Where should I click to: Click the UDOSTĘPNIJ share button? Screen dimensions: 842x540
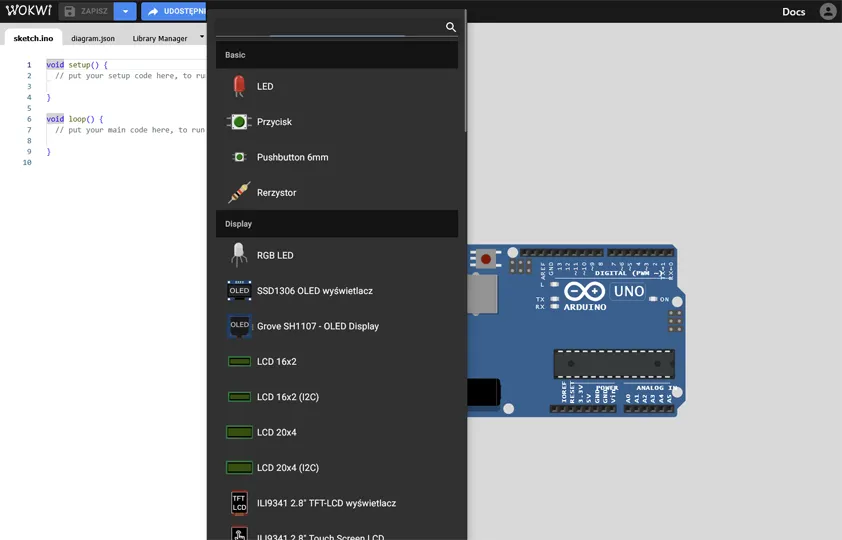(174, 11)
